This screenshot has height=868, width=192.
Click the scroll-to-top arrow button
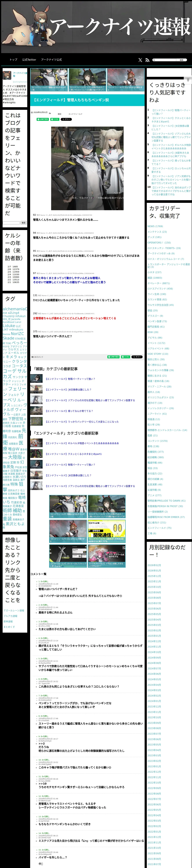coord(188,80)
